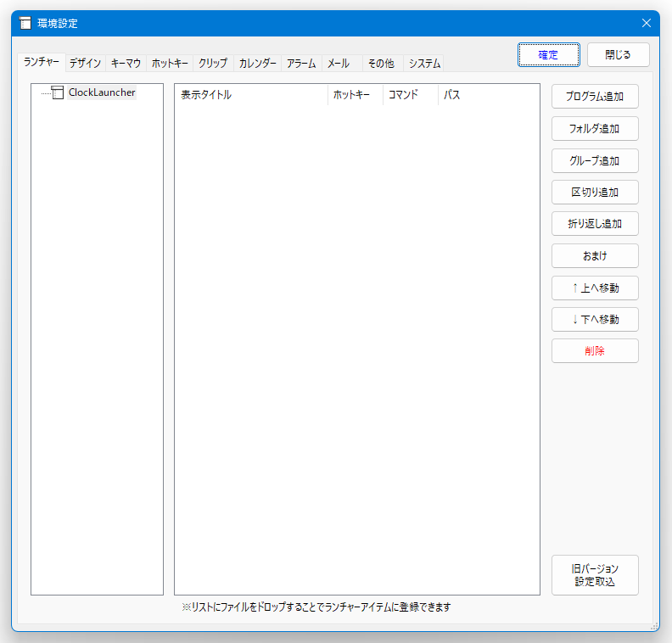Click プログラム追加 to add a program

coord(595,97)
